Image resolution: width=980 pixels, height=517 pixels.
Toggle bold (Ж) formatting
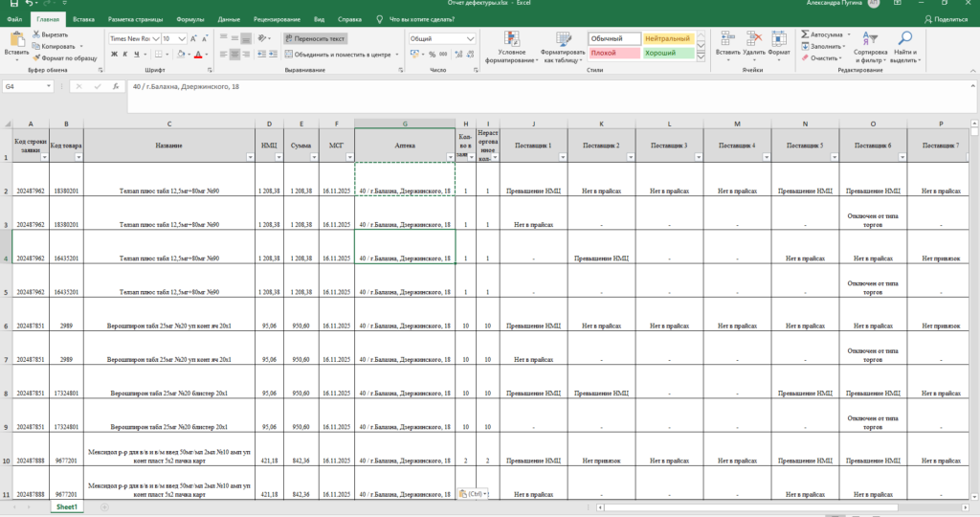(x=113, y=55)
